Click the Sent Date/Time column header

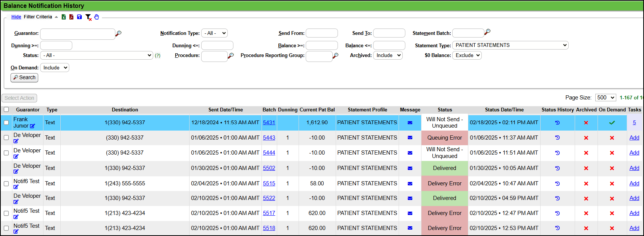[x=226, y=110]
